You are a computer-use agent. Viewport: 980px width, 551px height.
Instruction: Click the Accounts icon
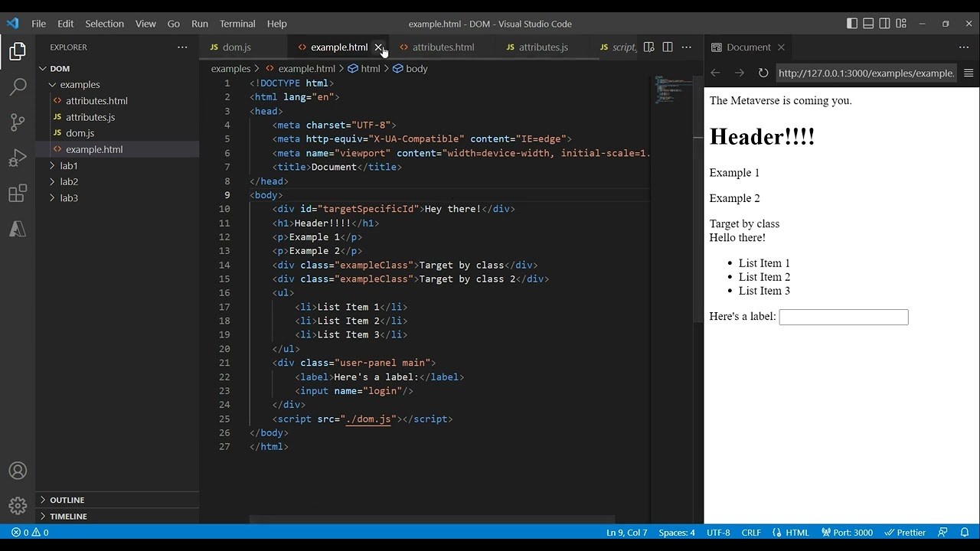pos(18,471)
